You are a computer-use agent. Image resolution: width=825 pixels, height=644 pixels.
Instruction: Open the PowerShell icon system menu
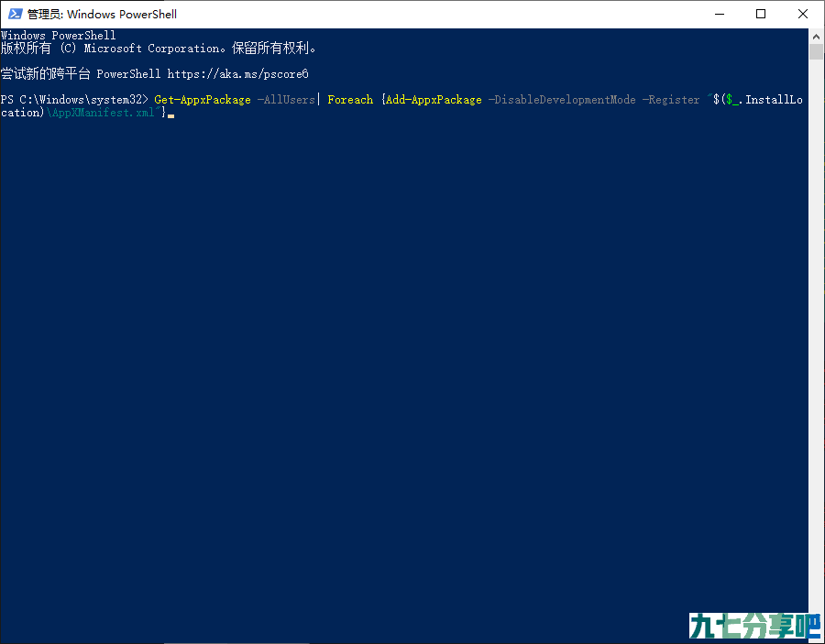pyautogui.click(x=16, y=14)
